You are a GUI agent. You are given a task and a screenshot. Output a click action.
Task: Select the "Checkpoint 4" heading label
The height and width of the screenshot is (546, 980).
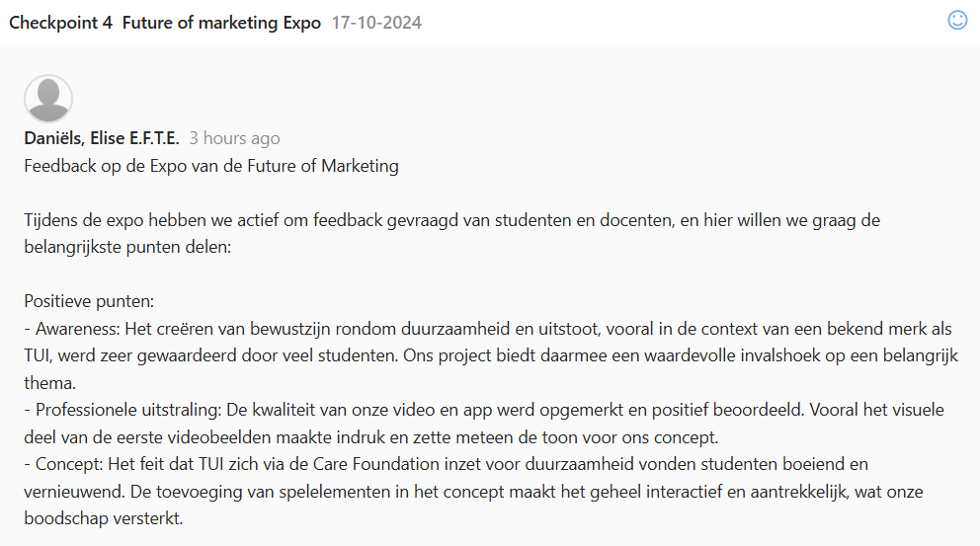[60, 23]
